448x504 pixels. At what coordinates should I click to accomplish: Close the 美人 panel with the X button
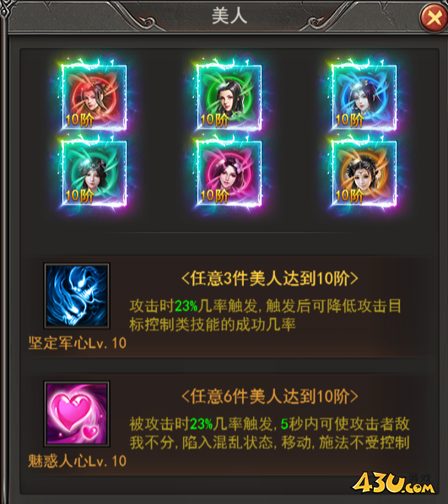coord(434,18)
